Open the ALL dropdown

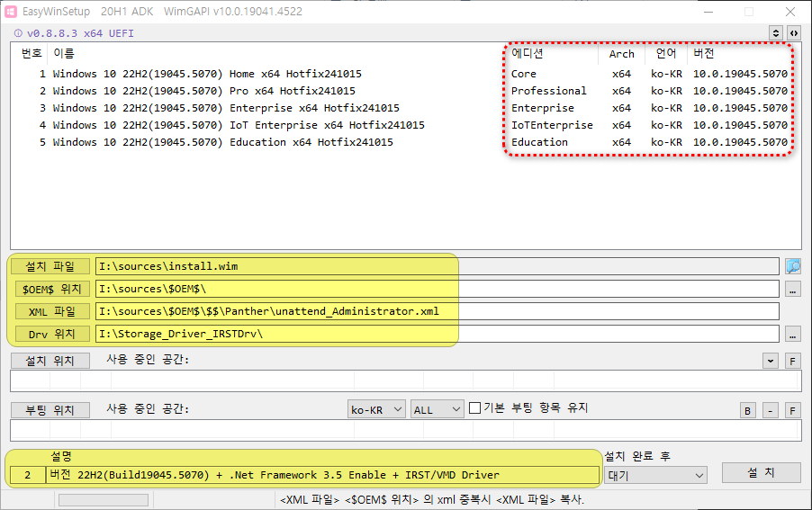[x=438, y=409]
